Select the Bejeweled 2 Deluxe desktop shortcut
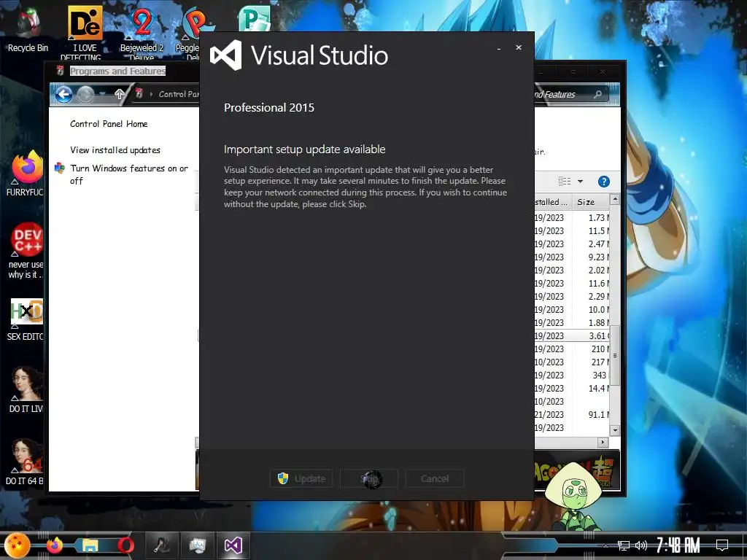 pyautogui.click(x=142, y=32)
